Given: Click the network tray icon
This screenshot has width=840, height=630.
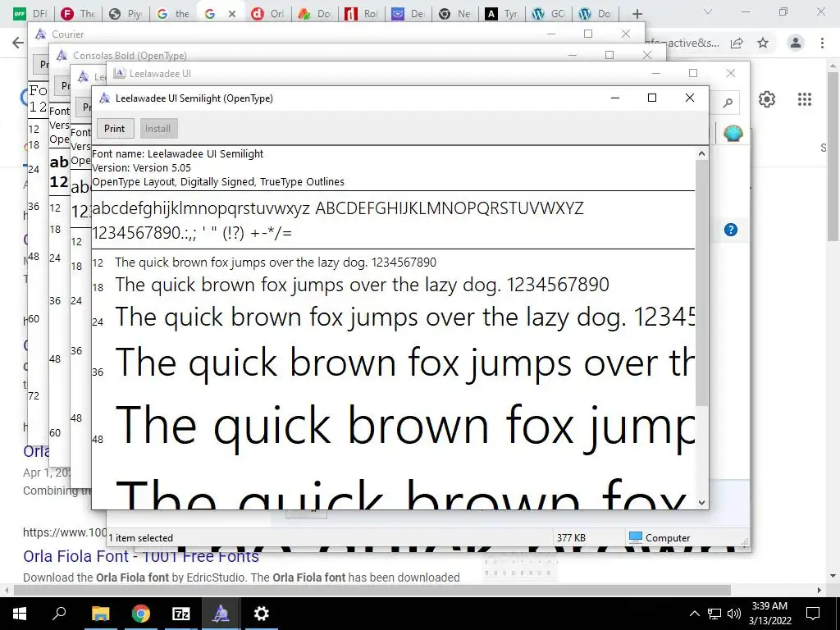Looking at the screenshot, I should (x=714, y=614).
